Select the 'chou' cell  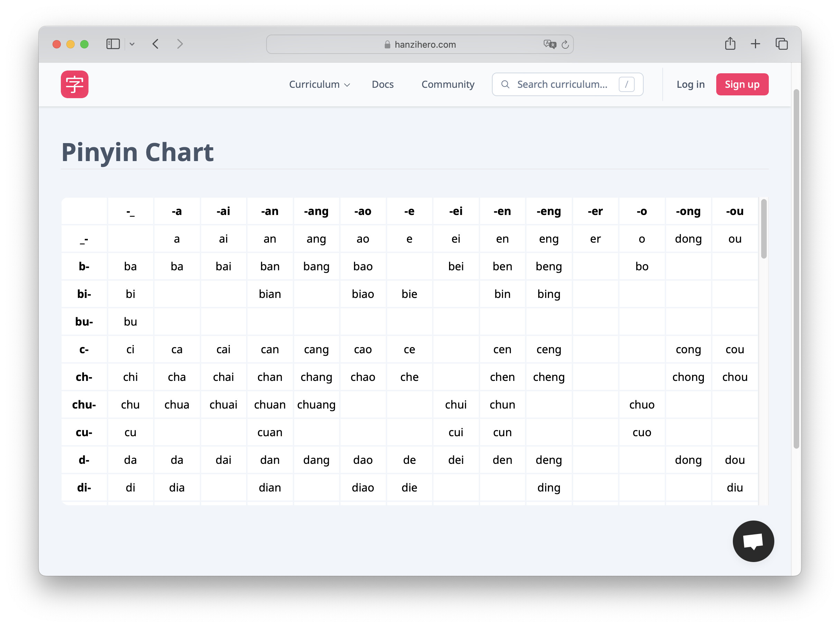735,377
